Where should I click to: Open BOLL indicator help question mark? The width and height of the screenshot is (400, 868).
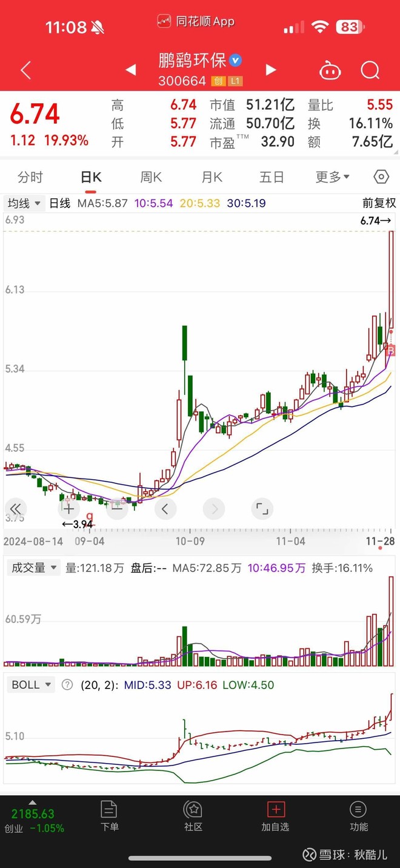pyautogui.click(x=67, y=685)
